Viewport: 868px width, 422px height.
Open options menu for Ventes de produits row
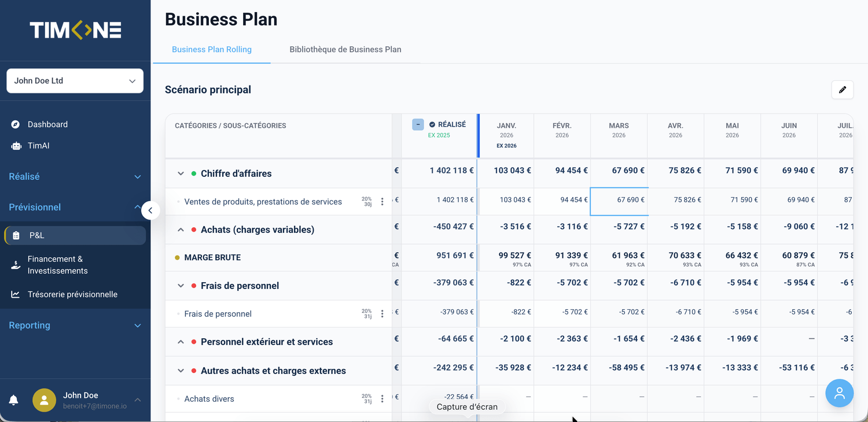(382, 202)
